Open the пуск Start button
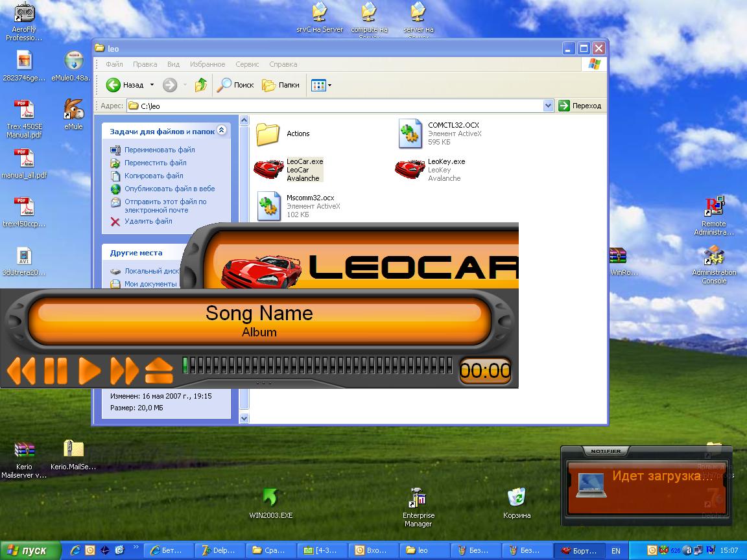 [30, 550]
